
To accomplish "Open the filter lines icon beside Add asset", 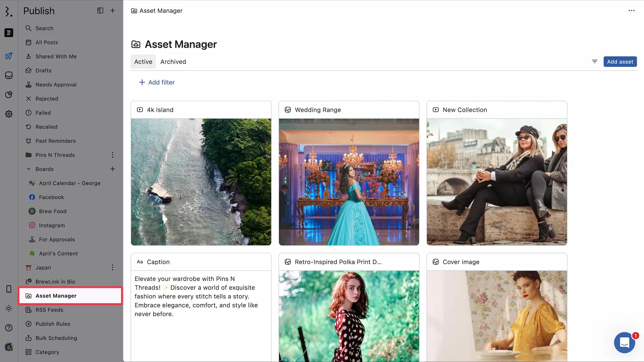I will tap(594, 61).
